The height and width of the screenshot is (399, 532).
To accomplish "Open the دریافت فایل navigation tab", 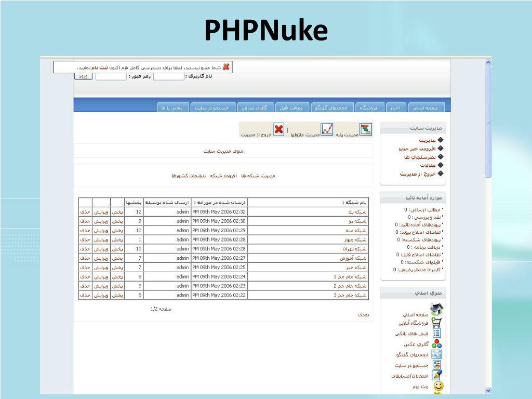I will click(x=291, y=108).
